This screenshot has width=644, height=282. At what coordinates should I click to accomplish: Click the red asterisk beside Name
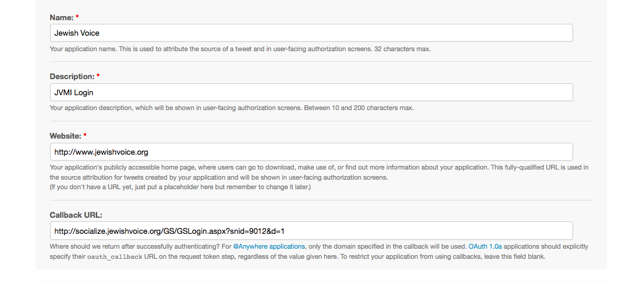(x=77, y=17)
